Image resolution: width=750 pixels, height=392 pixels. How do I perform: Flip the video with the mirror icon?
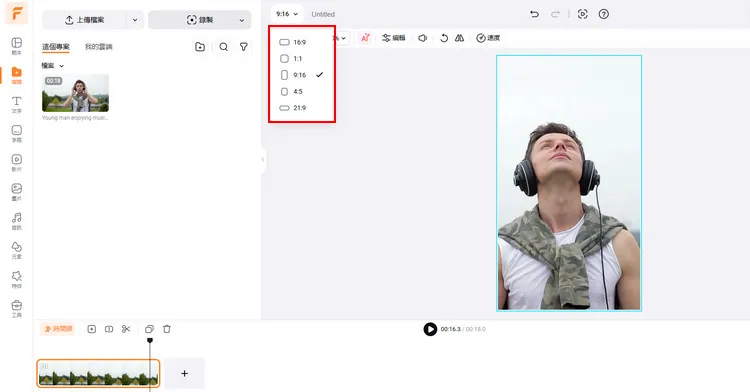(x=459, y=38)
